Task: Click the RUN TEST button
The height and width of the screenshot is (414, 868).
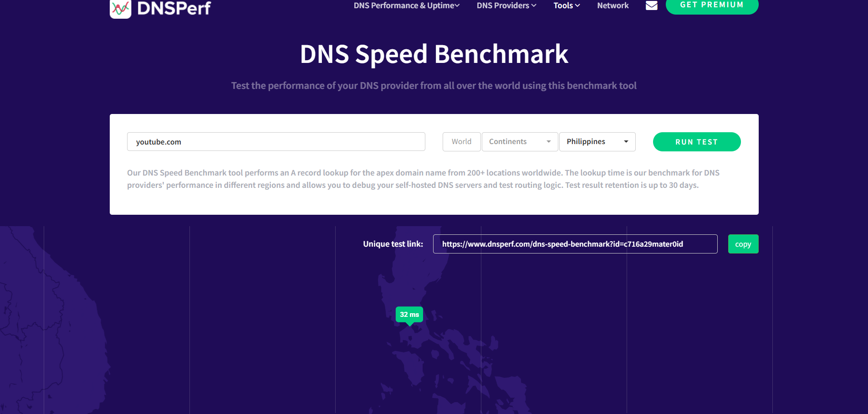Action: coord(697,142)
